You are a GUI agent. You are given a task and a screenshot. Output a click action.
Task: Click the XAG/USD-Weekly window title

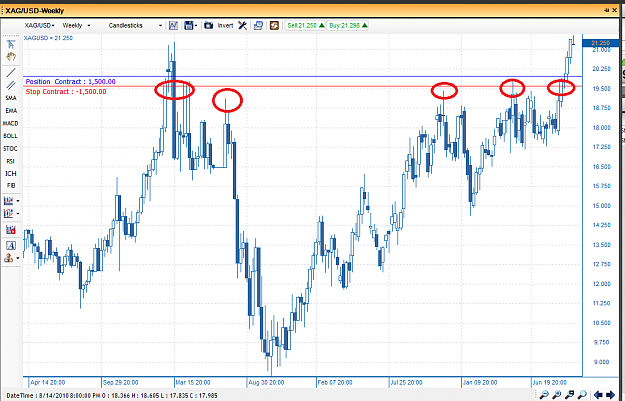(35, 11)
